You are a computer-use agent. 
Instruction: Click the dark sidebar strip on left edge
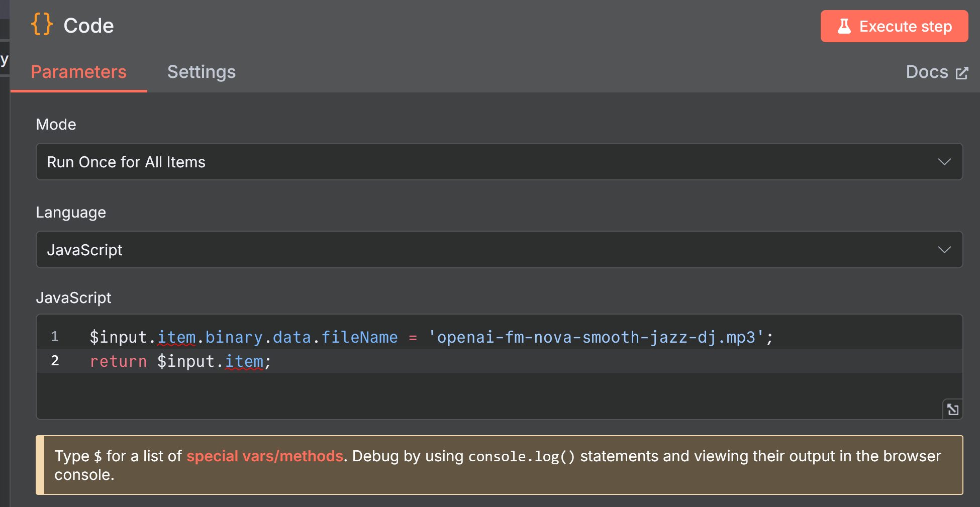coord(5,251)
